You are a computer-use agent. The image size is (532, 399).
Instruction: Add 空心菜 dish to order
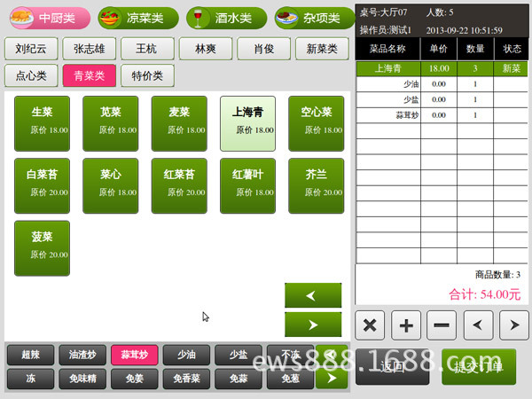click(x=317, y=123)
